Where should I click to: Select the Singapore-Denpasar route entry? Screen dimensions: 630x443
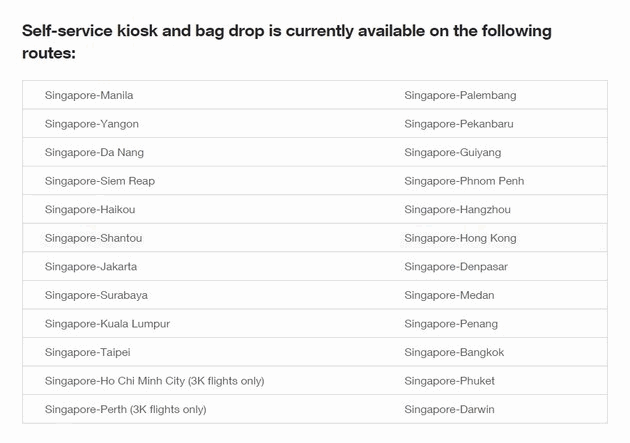(456, 267)
